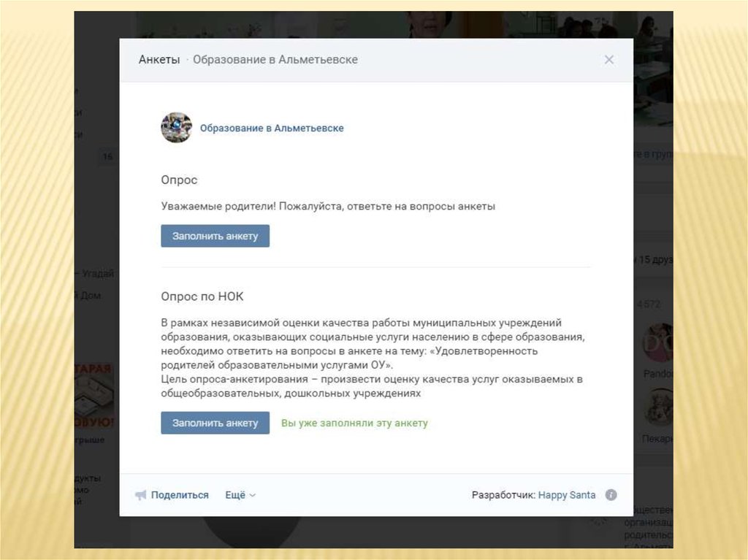748x560 pixels.
Task: Click the green Вы уже заполняли эту анкету text
Action: pyautogui.click(x=354, y=423)
